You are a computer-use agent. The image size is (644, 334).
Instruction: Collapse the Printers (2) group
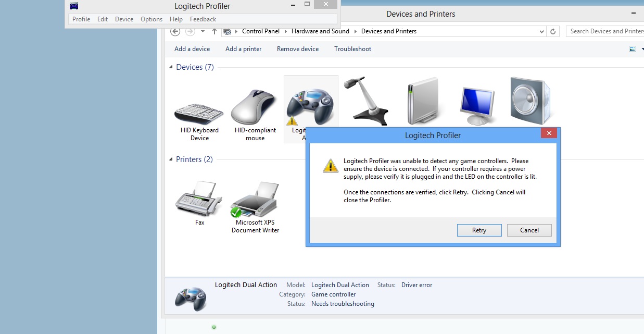[x=171, y=159]
